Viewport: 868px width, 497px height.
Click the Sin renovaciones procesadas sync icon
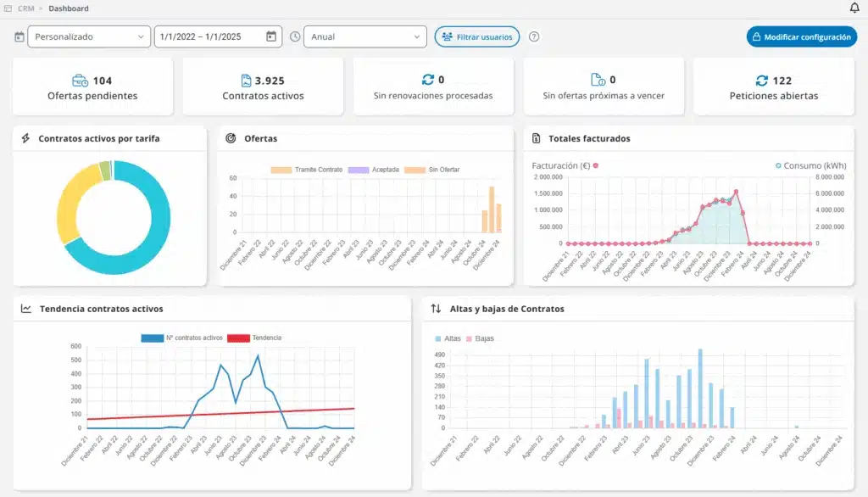(427, 80)
